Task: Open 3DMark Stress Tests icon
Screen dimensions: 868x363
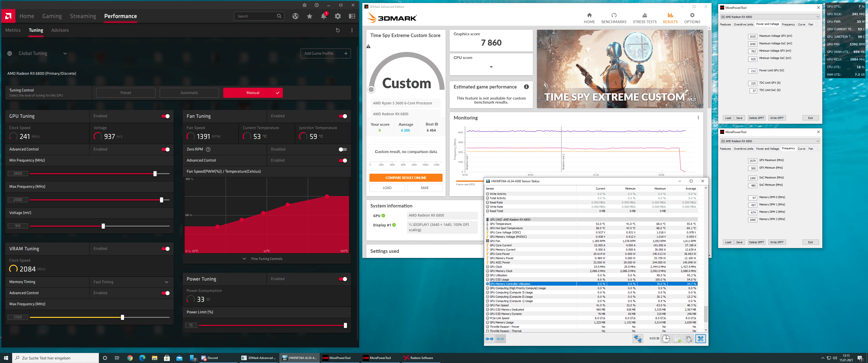Action: tap(644, 15)
